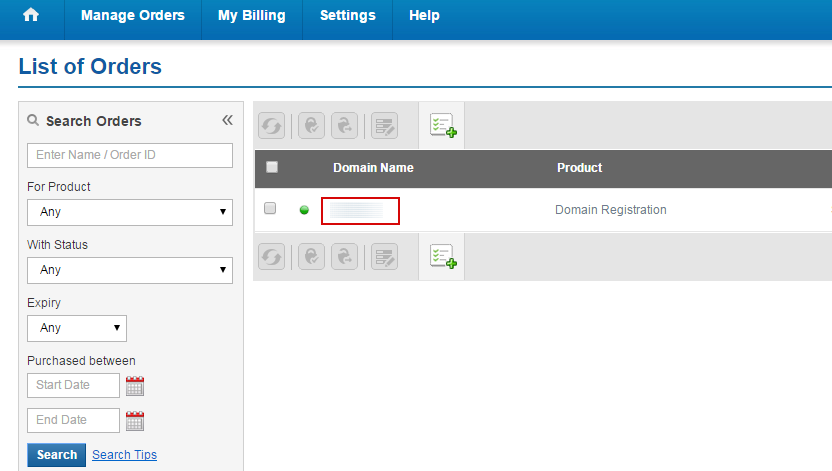Click the top toolbar edit-note icon

click(384, 125)
